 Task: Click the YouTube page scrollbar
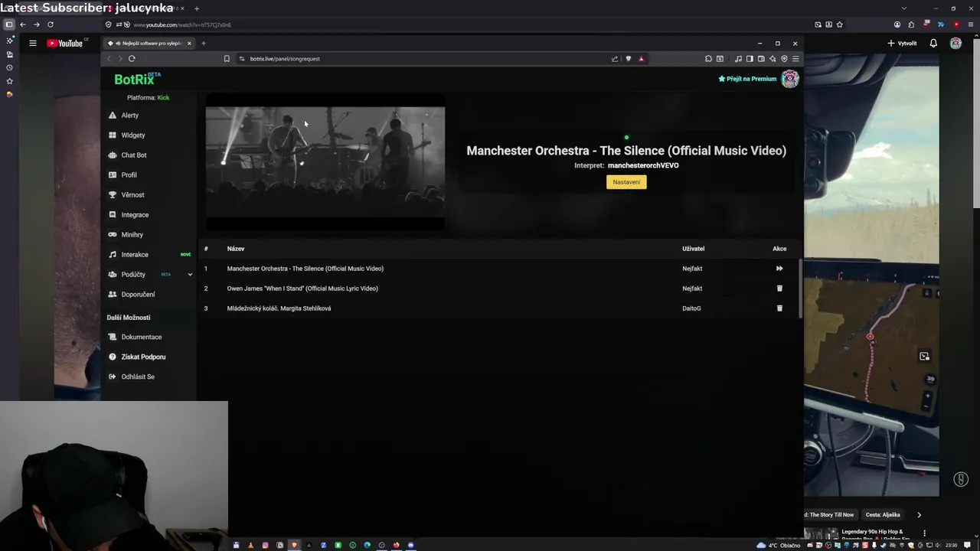(976, 122)
